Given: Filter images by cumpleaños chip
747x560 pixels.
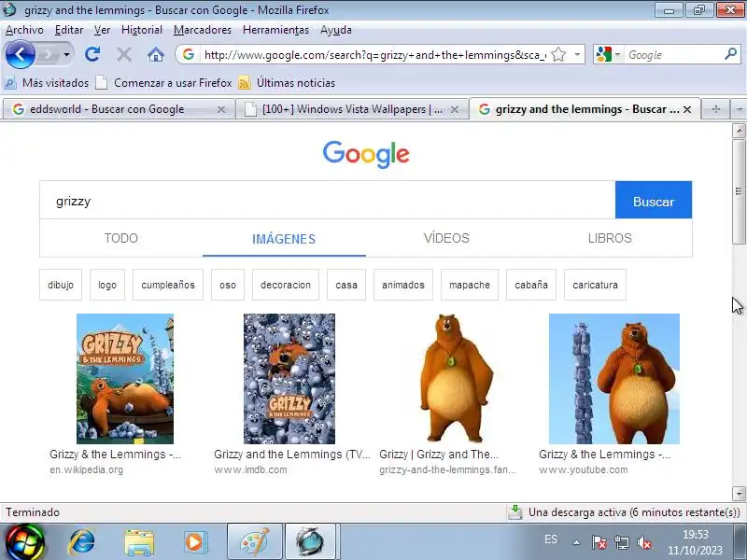Looking at the screenshot, I should (168, 285).
